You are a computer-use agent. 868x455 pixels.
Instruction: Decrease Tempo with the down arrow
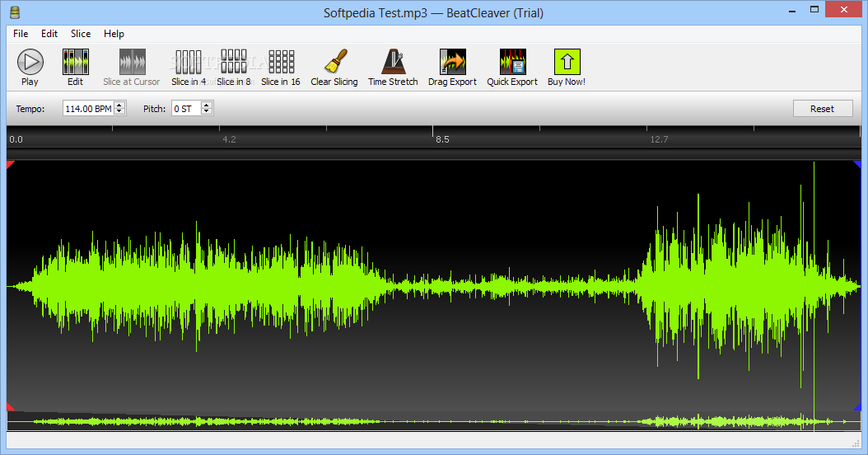119,111
